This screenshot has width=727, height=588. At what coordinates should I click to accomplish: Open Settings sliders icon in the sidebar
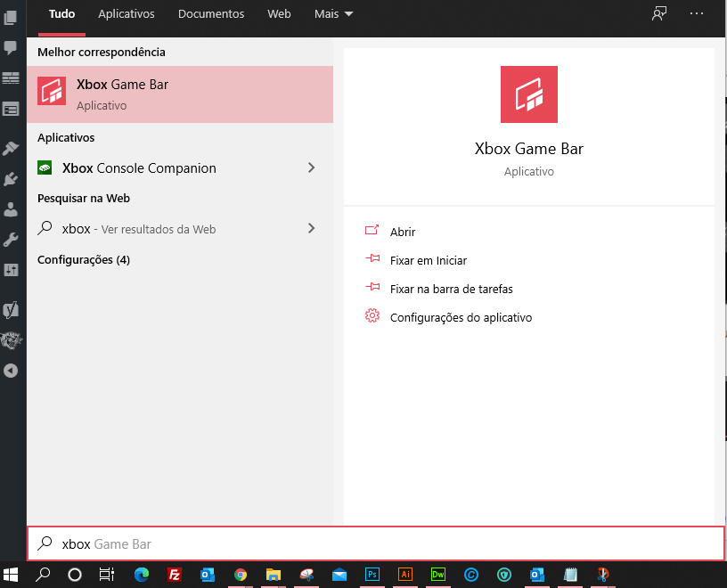tap(10, 270)
